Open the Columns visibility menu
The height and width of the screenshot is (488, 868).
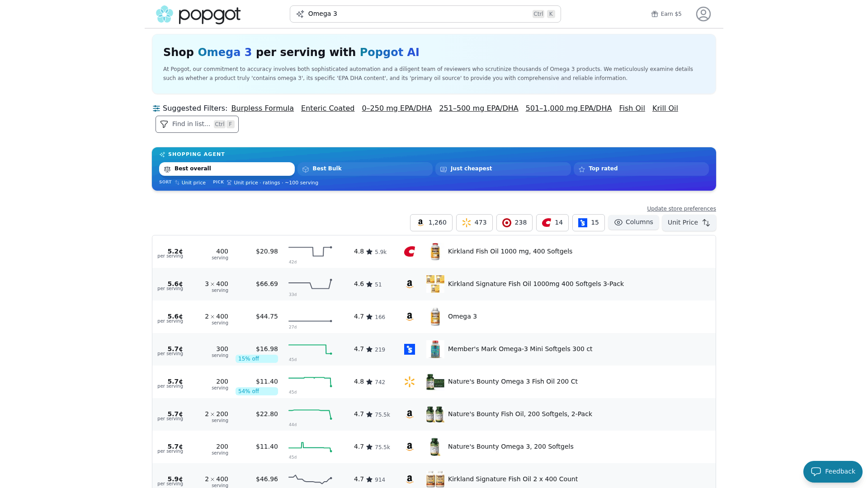tap(633, 222)
